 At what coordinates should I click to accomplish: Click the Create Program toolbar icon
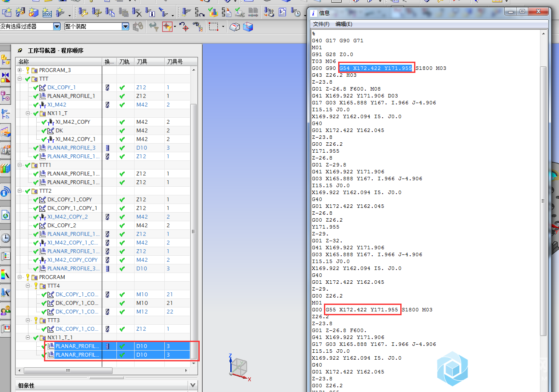[6, 12]
